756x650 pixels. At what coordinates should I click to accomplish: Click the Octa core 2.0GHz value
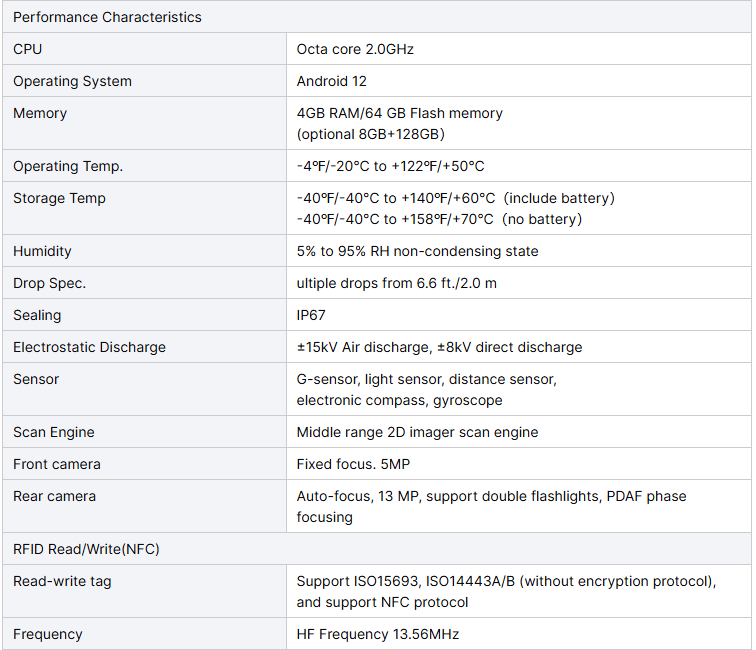click(355, 49)
